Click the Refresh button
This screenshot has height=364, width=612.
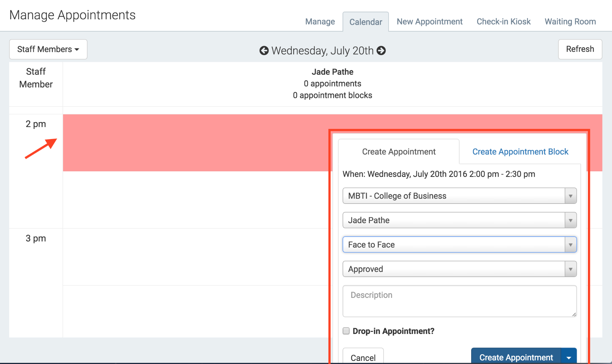pyautogui.click(x=580, y=49)
